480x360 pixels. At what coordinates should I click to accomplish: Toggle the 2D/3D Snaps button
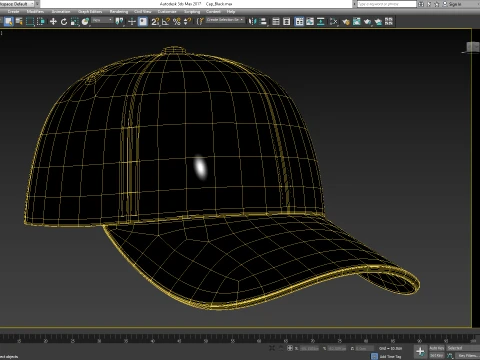(155, 22)
